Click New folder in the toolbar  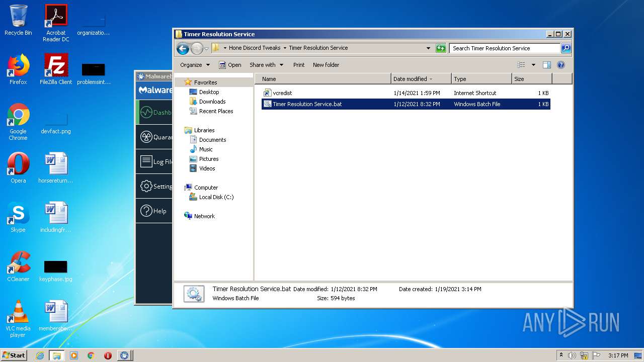(x=326, y=65)
